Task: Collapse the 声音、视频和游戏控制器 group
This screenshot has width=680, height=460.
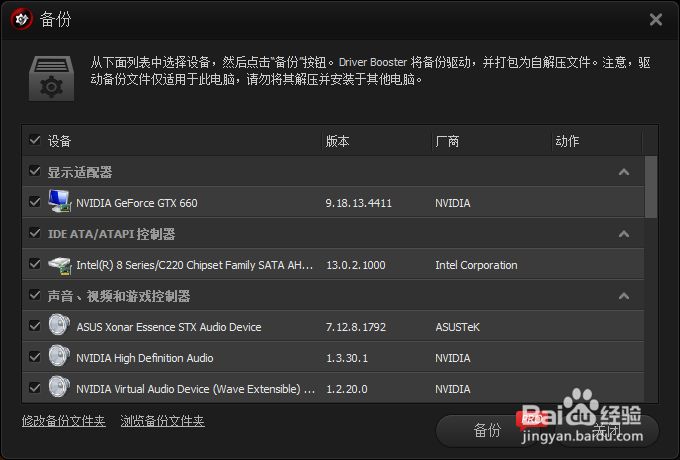Action: coord(624,296)
